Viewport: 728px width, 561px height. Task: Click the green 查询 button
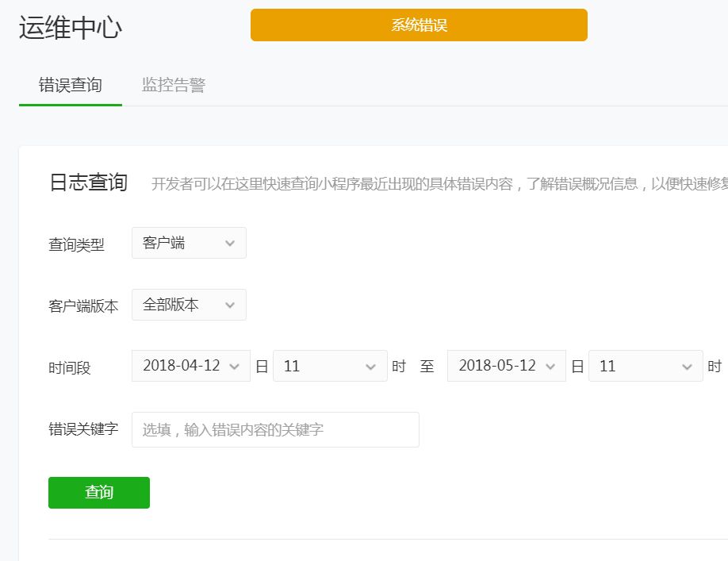tap(99, 493)
